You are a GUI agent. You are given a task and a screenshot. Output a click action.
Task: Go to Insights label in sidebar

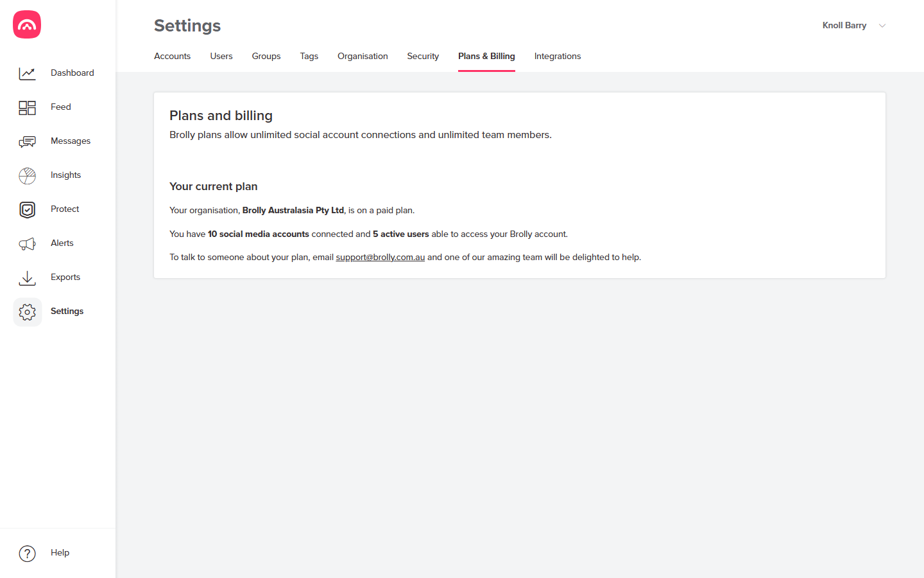(65, 175)
